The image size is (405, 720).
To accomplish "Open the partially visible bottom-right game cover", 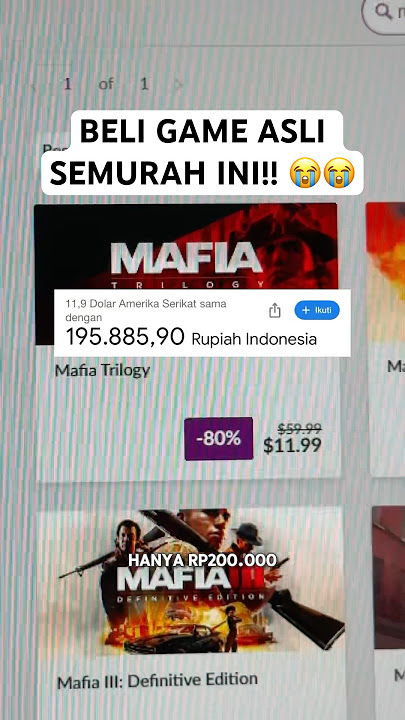I will point(389,577).
